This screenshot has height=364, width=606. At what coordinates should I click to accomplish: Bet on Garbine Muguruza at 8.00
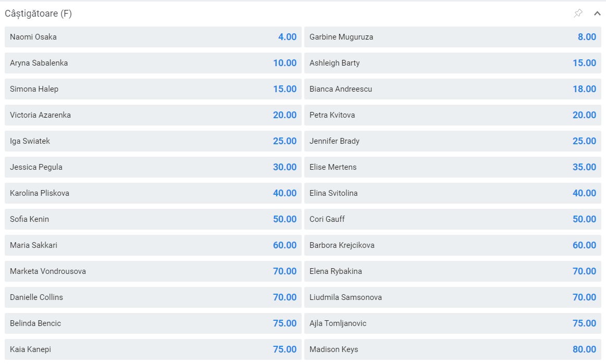[452, 37]
